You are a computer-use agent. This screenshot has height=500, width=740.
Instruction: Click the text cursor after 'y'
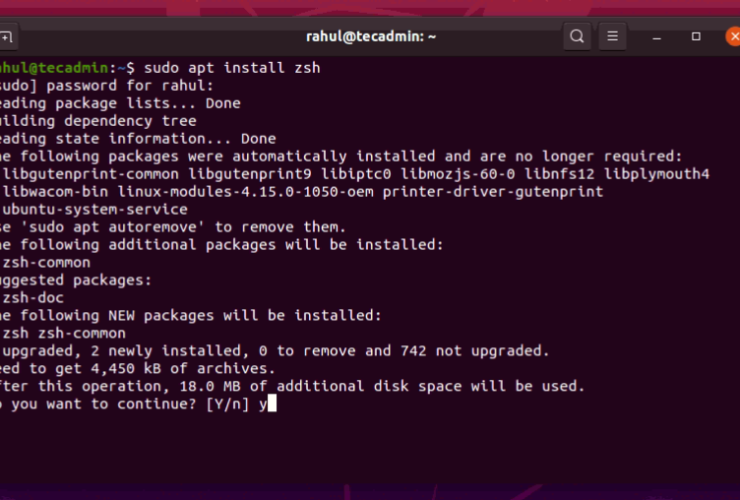271,404
